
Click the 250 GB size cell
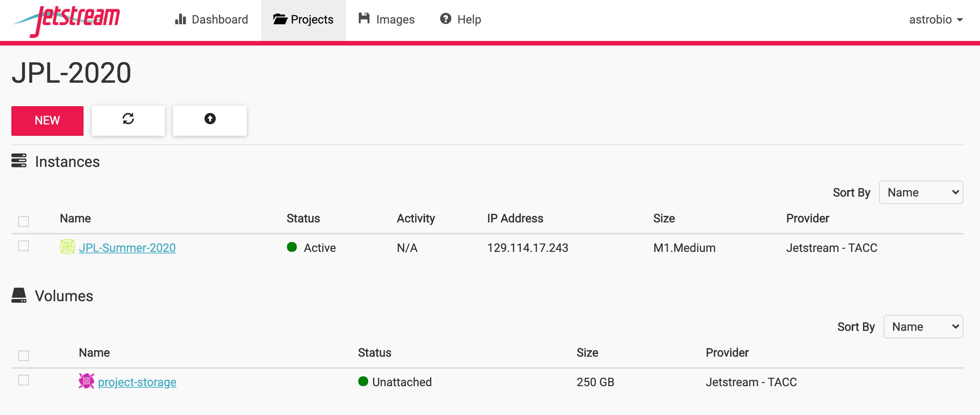pyautogui.click(x=596, y=382)
